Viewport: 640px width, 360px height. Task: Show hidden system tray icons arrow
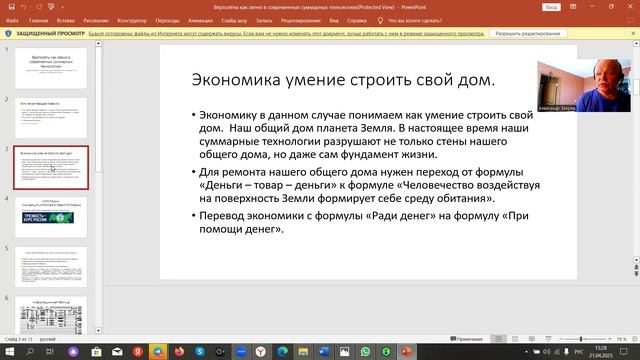(x=526, y=351)
